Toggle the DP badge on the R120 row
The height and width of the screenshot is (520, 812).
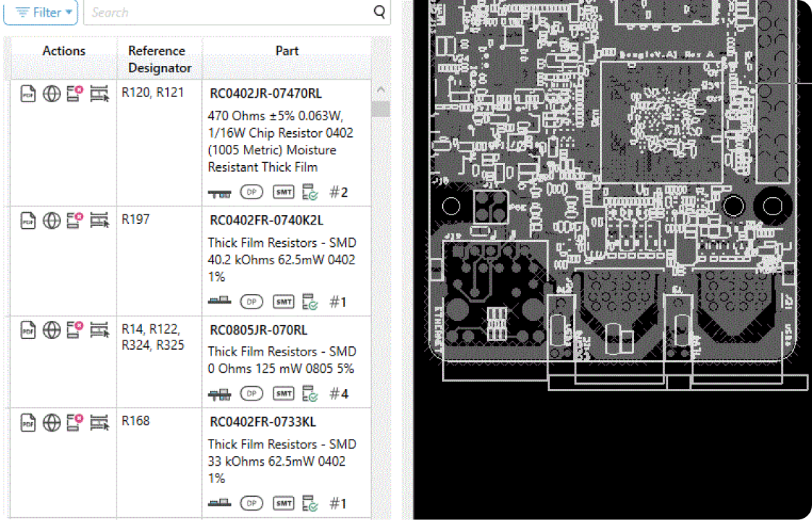[251, 192]
